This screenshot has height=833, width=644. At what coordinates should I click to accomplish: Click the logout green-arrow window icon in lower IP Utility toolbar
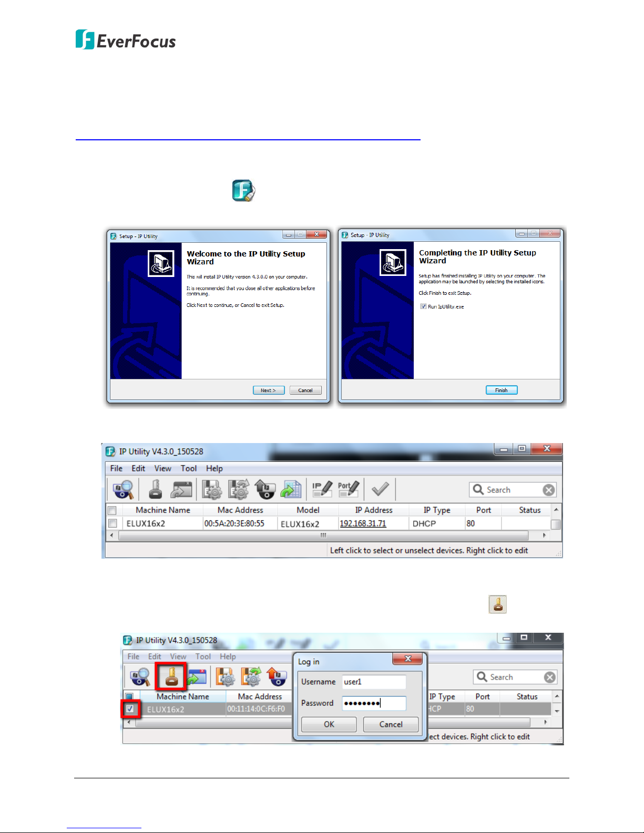pos(197,677)
